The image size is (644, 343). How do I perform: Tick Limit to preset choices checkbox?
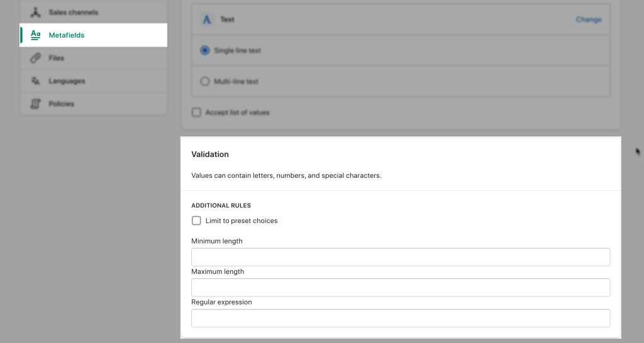tap(196, 220)
